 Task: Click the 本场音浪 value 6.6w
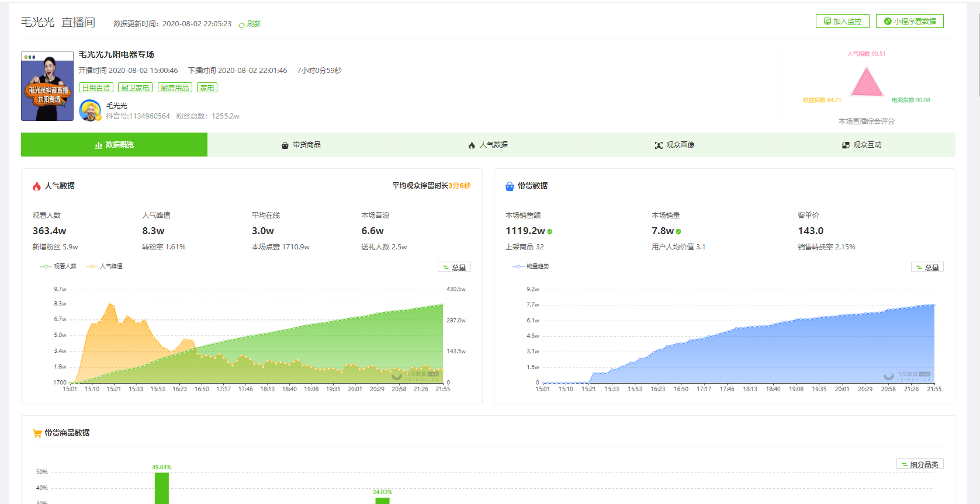pyautogui.click(x=372, y=231)
